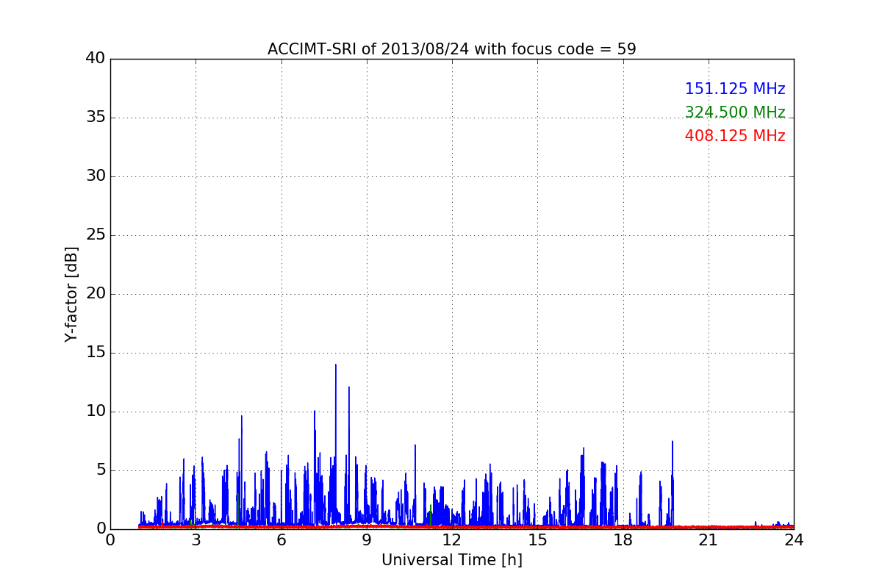Screen dimensions: 882x588
Task: Click the y-axis tick label '40'
Action: click(x=96, y=59)
